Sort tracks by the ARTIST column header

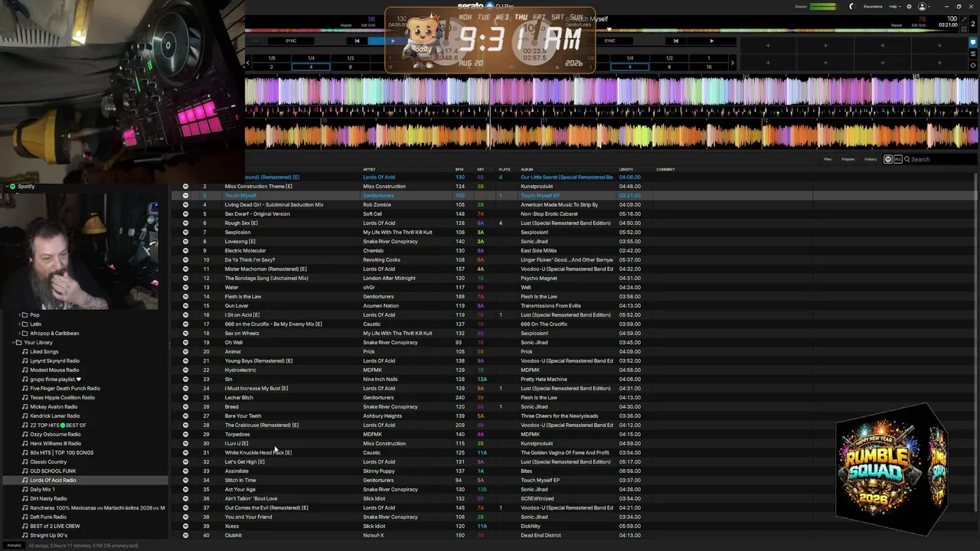click(369, 169)
